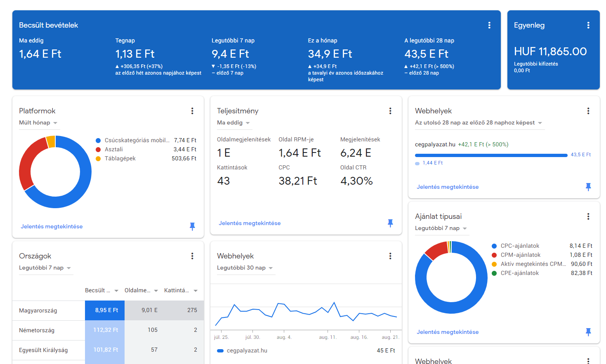
Task: Select the Magyarország row label
Action: point(38,310)
